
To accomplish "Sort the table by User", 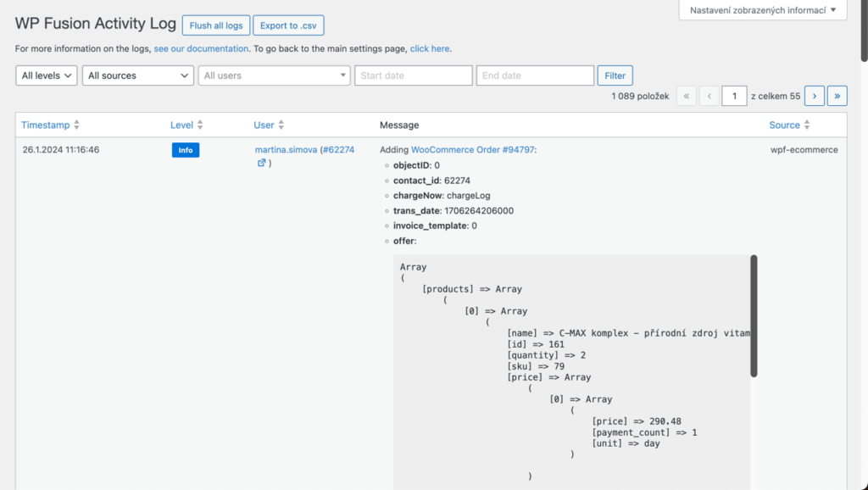I will [x=264, y=125].
